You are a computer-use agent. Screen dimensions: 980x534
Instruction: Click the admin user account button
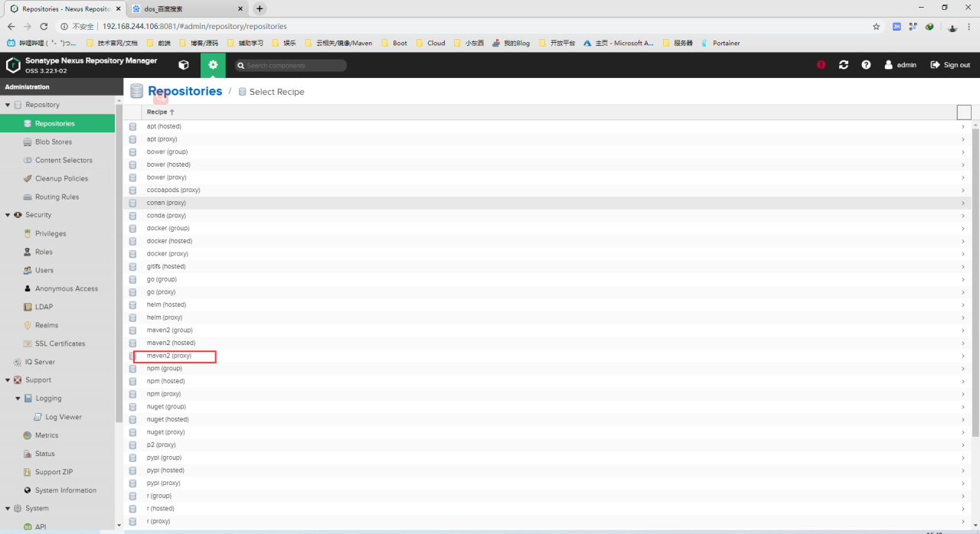(x=900, y=65)
